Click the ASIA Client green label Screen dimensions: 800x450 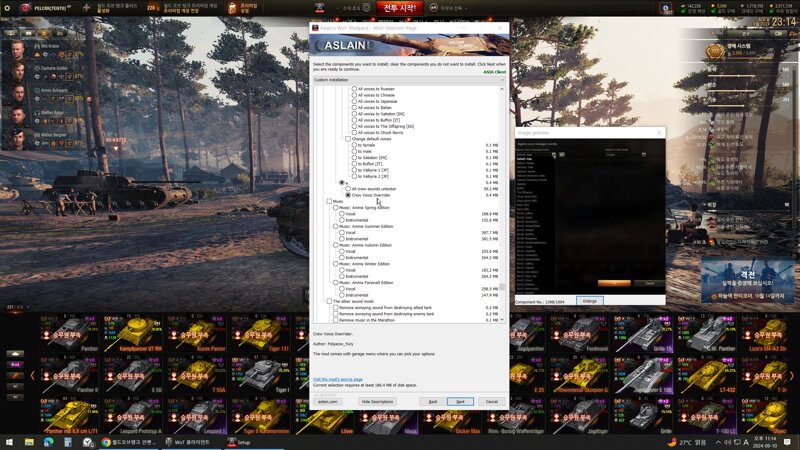[x=494, y=72]
